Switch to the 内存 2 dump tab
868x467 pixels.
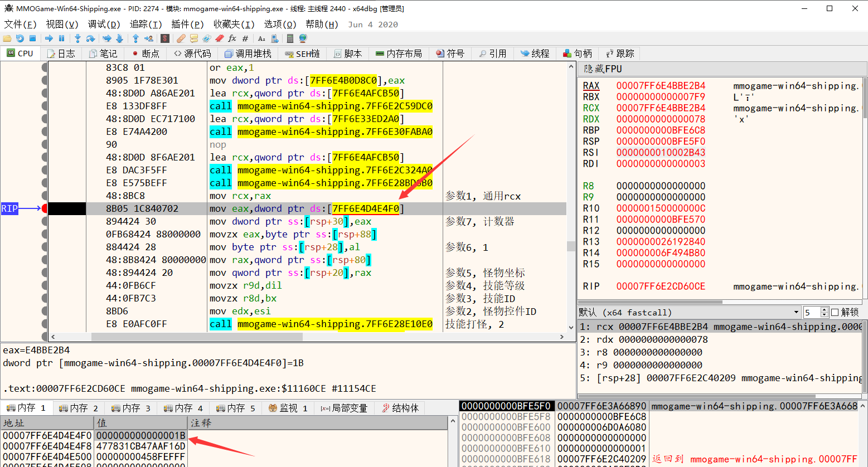pyautogui.click(x=79, y=408)
